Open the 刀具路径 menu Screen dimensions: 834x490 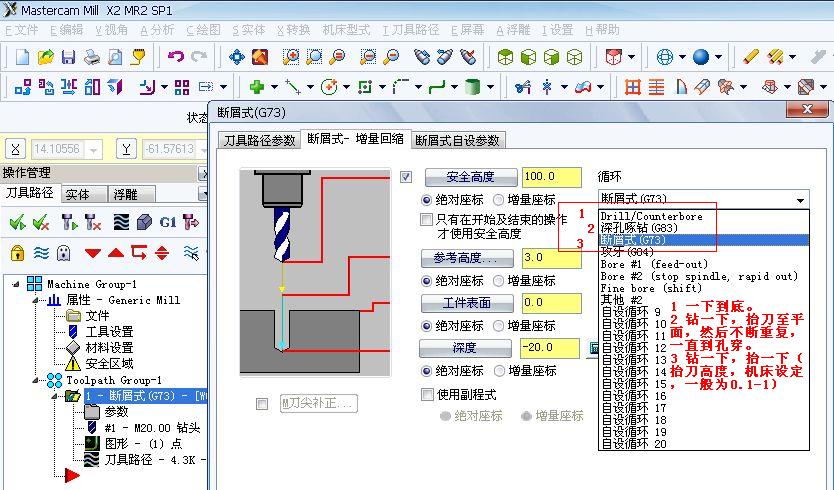tap(411, 30)
